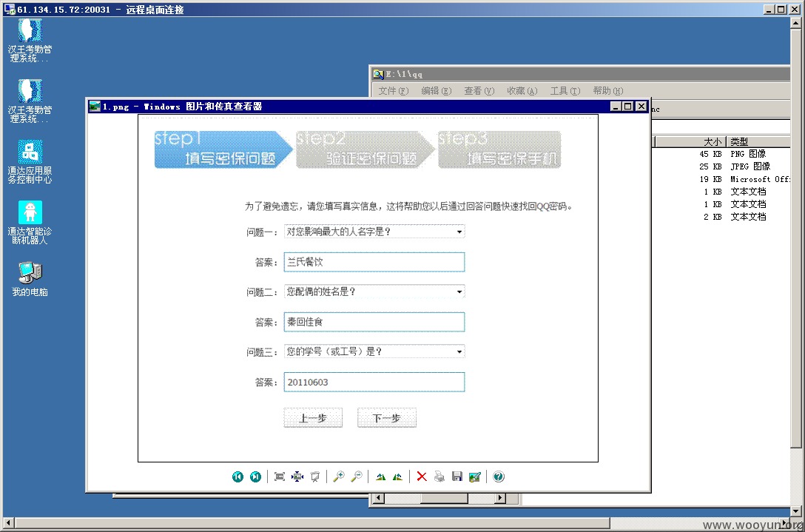Rotate the image counterclockwise
The image size is (805, 532).
coord(397,477)
